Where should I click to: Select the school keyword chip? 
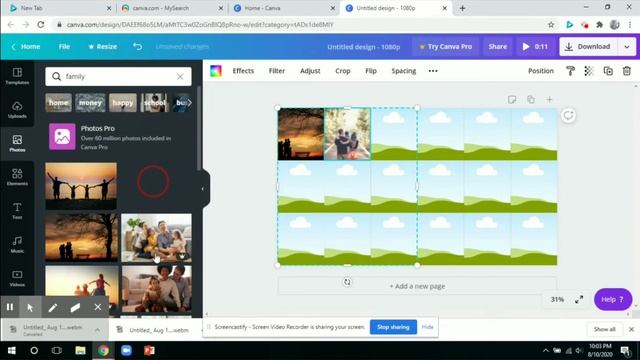tap(154, 102)
